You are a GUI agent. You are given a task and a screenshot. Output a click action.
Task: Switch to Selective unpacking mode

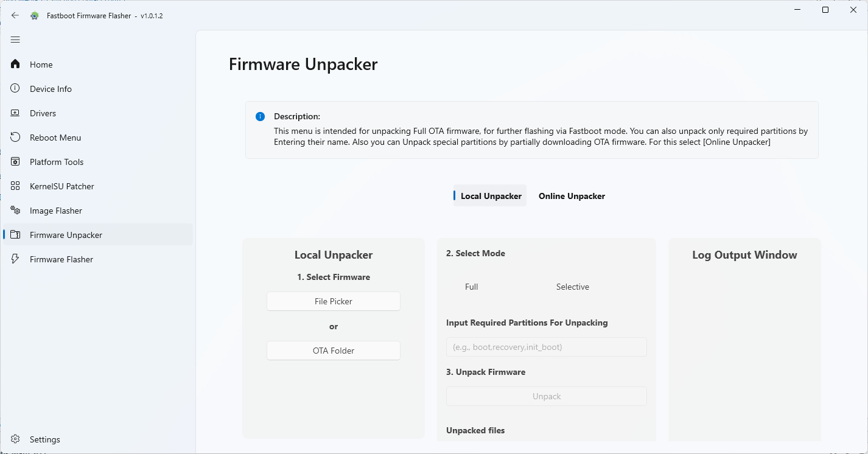click(x=572, y=286)
